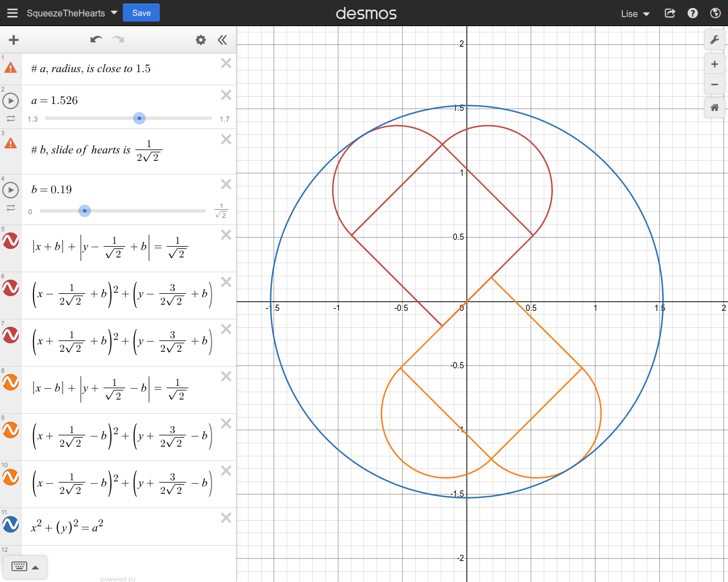Open the Help question mark menu
The height and width of the screenshot is (582, 728).
tap(693, 13)
